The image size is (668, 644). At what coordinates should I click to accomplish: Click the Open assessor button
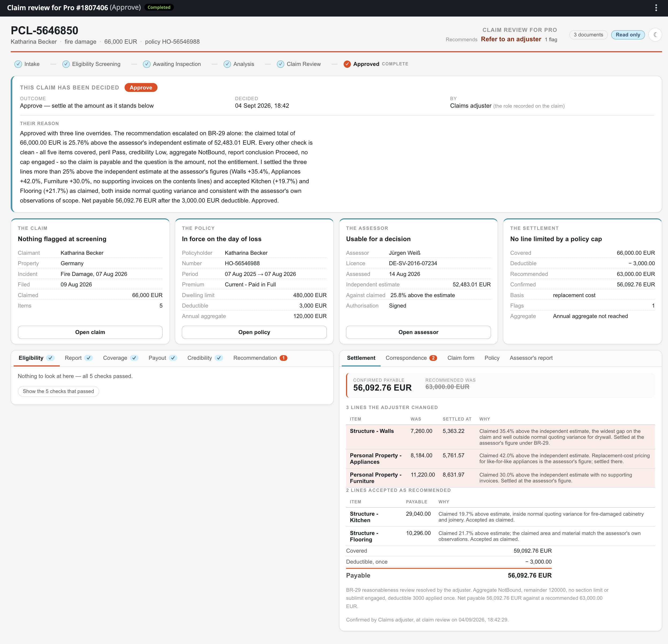(x=418, y=332)
